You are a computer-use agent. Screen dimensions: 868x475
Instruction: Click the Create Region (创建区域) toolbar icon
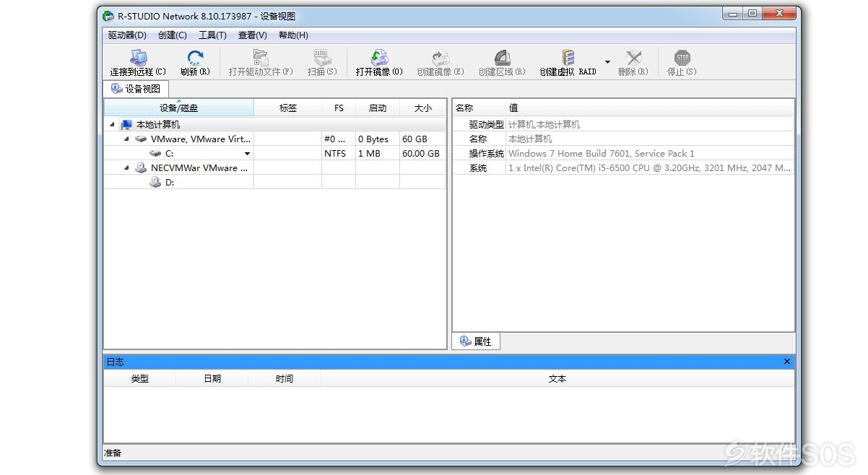502,58
